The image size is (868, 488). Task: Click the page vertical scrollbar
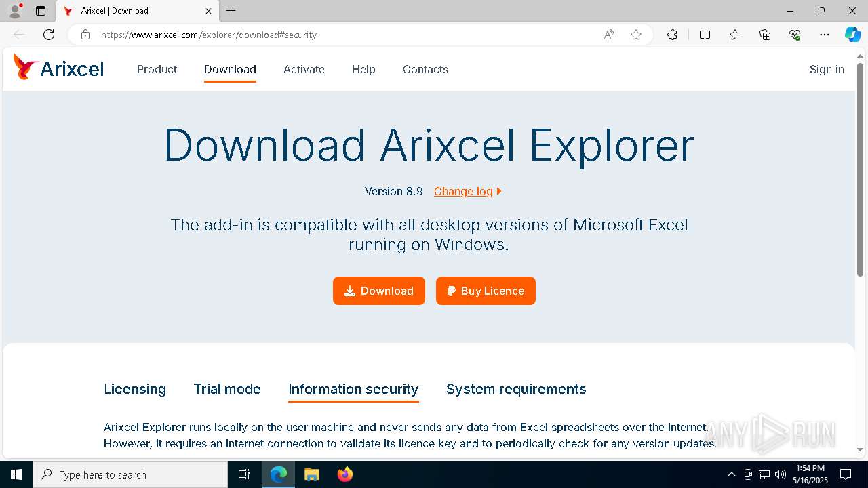point(860,169)
